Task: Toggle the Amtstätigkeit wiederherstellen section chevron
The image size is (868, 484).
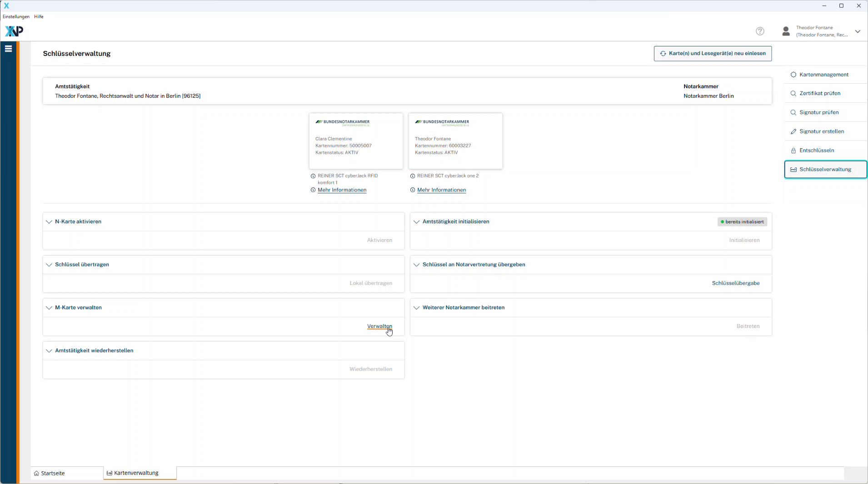Action: [49, 351]
